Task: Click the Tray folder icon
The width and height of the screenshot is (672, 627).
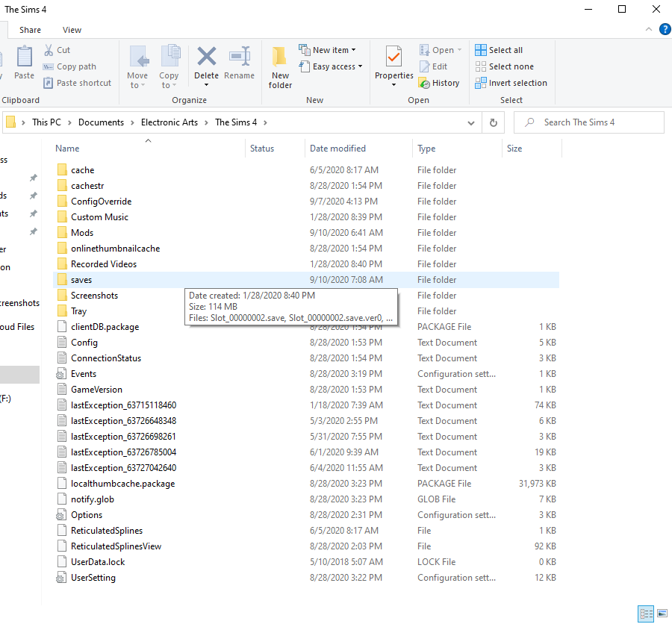Action: point(62,311)
